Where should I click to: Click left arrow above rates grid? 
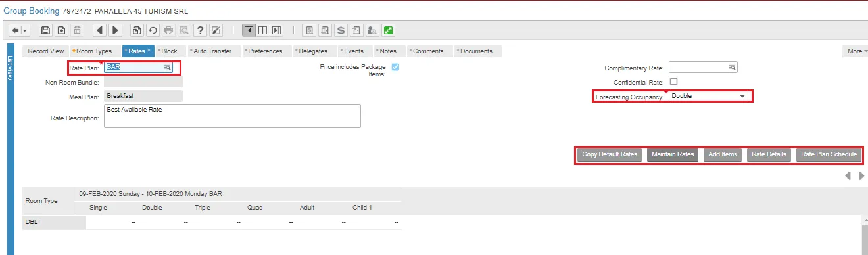click(848, 175)
